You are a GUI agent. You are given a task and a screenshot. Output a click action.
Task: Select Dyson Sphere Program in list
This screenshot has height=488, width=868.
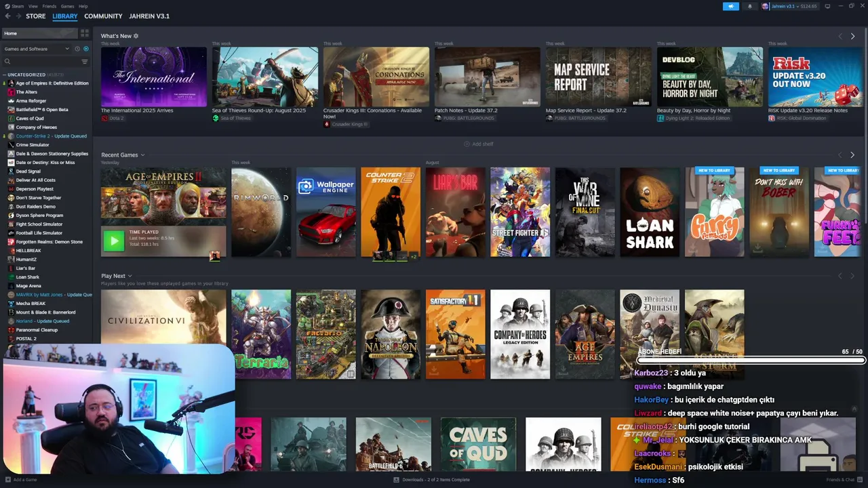coord(39,216)
